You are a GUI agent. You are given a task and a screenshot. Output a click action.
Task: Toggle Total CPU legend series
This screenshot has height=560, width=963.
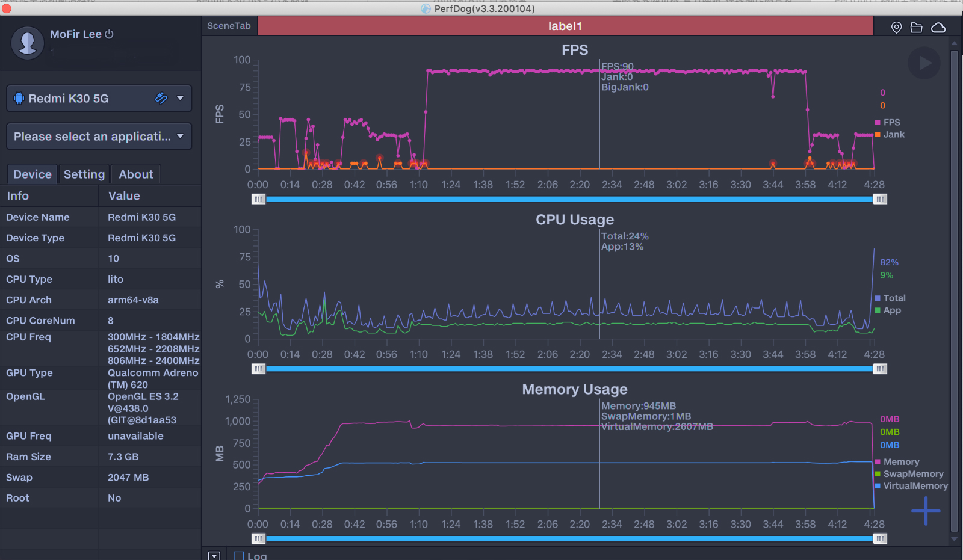pos(890,298)
